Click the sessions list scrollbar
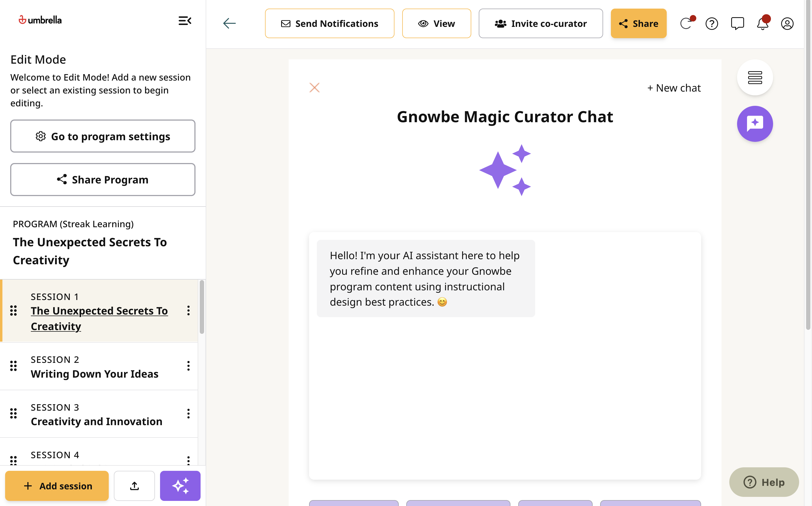812x506 pixels. click(x=202, y=307)
